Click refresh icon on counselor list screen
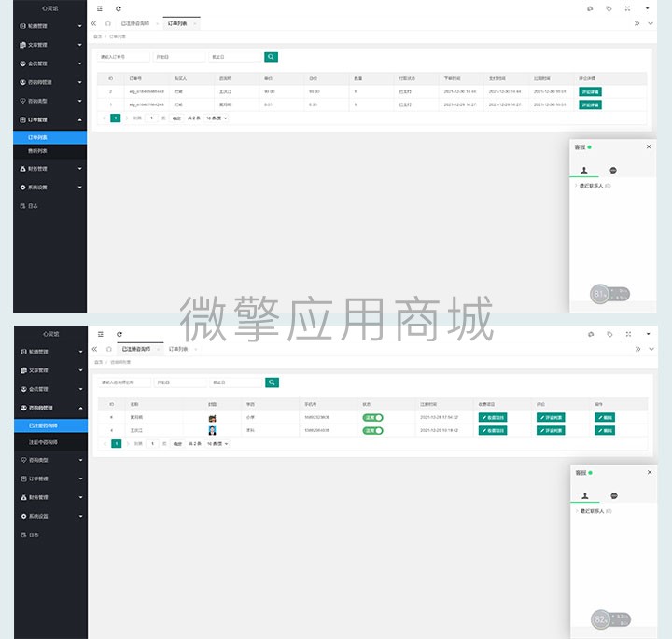 119,334
